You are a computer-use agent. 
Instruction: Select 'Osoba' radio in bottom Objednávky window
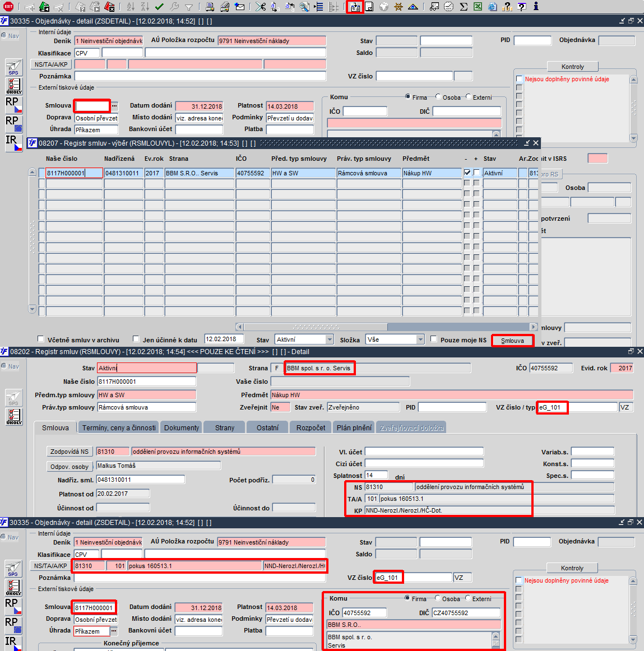[438, 598]
